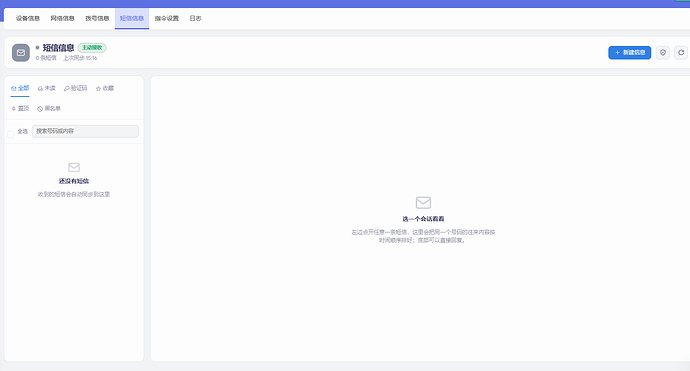Select the 短信信息 tab

[132, 18]
